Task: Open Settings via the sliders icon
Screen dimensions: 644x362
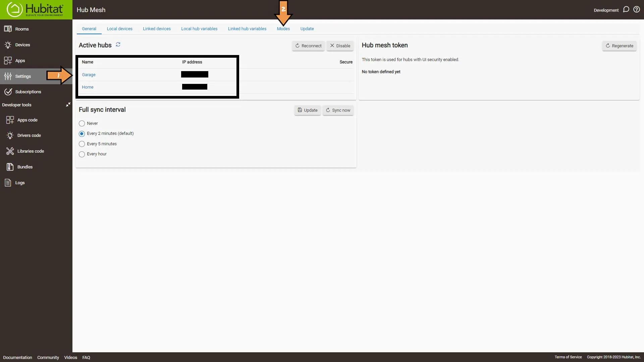Action: [x=8, y=76]
